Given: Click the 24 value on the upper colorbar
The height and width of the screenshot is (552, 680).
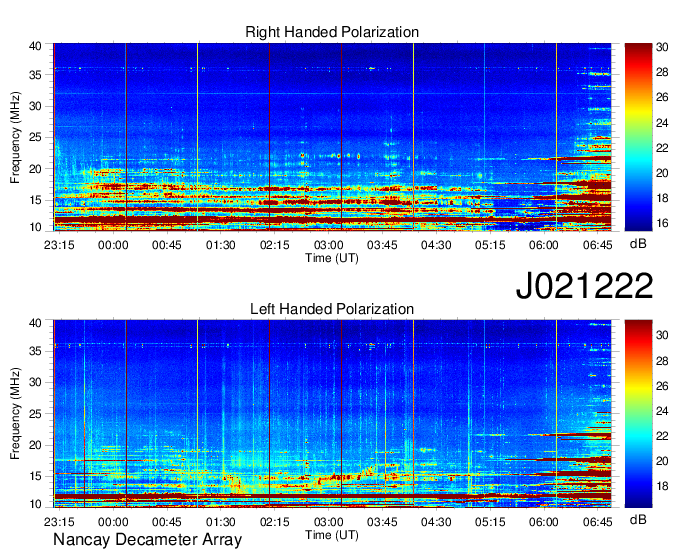Looking at the screenshot, I should 662,123.
